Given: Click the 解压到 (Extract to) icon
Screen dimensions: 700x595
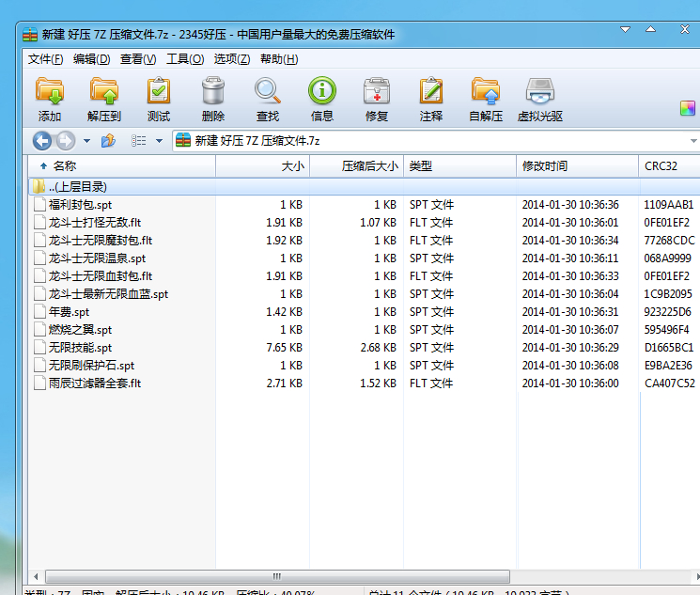Looking at the screenshot, I should coord(104,100).
